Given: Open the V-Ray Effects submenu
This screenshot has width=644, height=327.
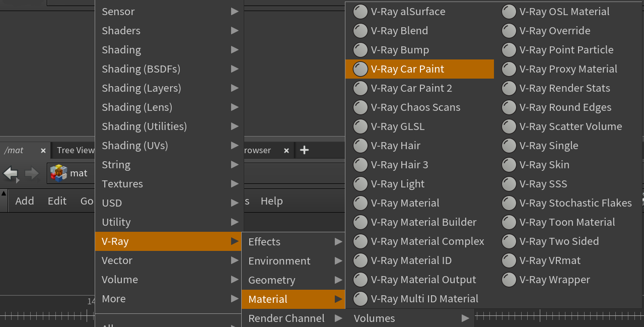Looking at the screenshot, I should (294, 242).
